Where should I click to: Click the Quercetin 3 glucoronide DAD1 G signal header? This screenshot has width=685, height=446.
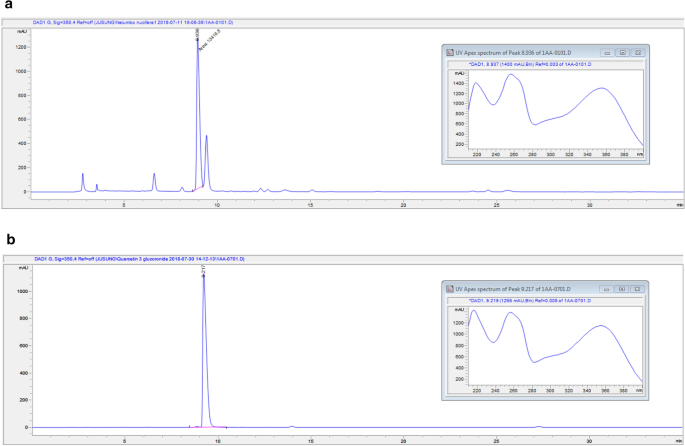tap(139, 259)
